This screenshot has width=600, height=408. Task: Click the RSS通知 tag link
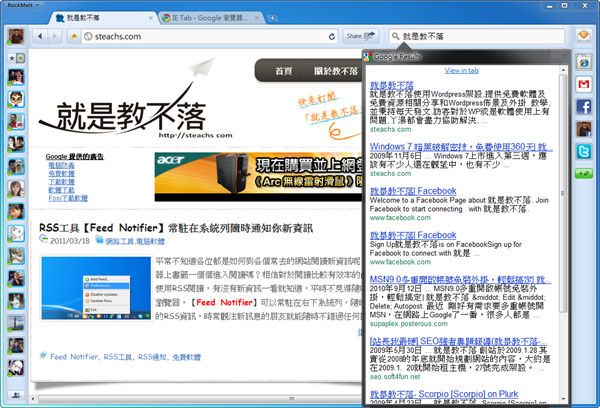tap(152, 357)
